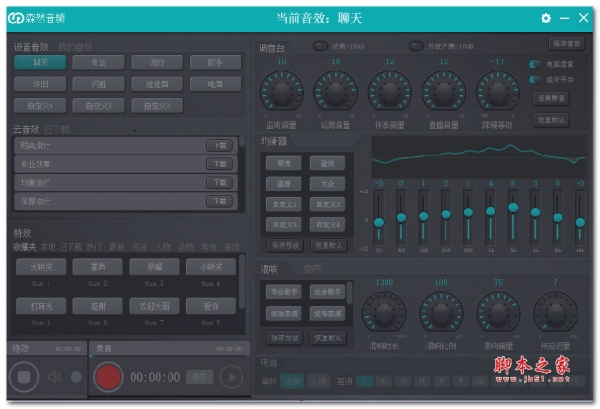
Task: Choose the 大众 equalizer preset
Action: point(328,184)
